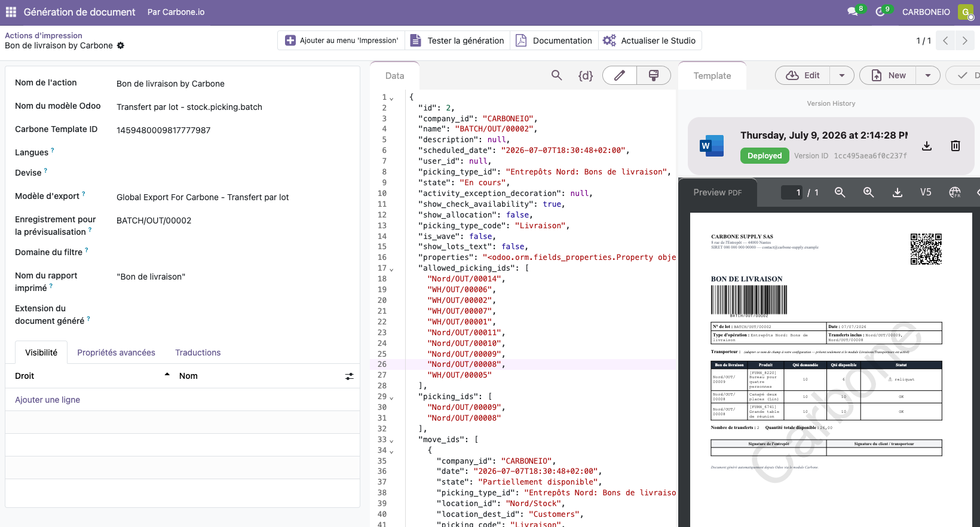Click the Version ID 1cc495aea6f0c237f text
The image size is (980, 527).
pos(850,156)
